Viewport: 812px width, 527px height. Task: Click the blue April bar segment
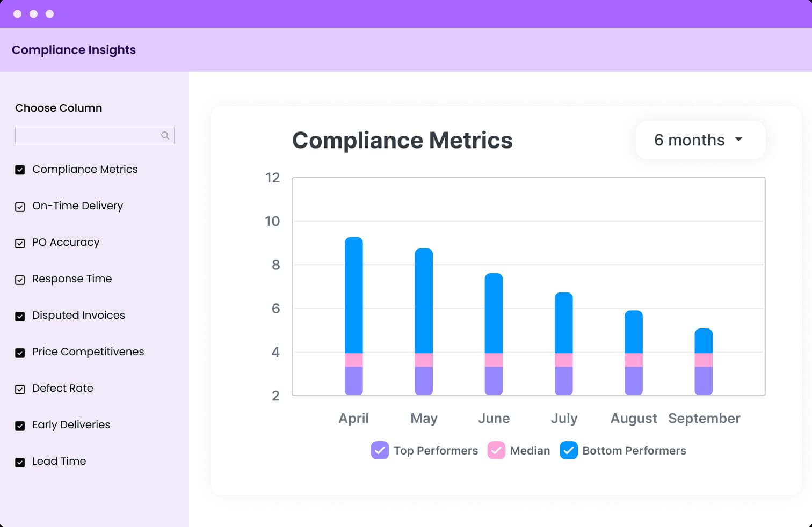point(353,295)
